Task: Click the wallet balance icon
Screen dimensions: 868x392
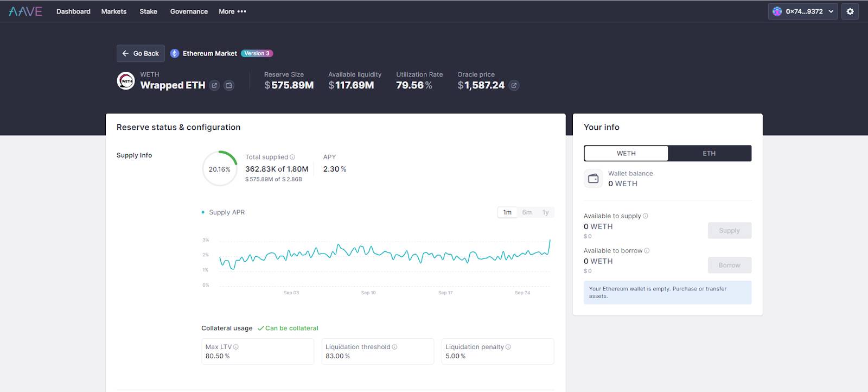Action: click(x=593, y=179)
